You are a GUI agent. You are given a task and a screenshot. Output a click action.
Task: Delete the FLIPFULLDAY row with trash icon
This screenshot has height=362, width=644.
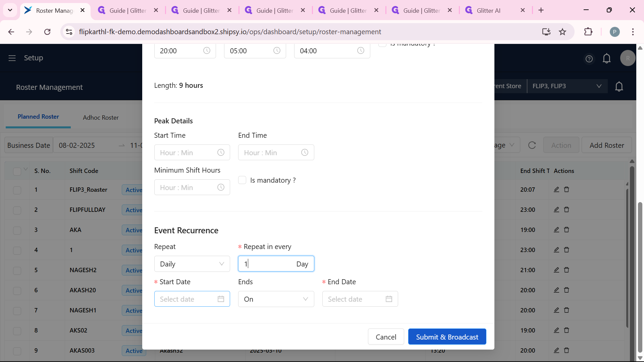pos(567,209)
